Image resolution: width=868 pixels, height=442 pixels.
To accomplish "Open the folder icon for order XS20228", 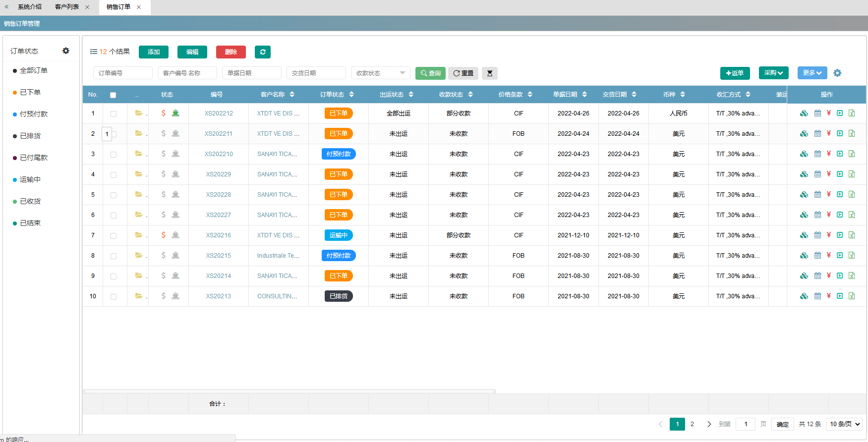I will coord(139,195).
